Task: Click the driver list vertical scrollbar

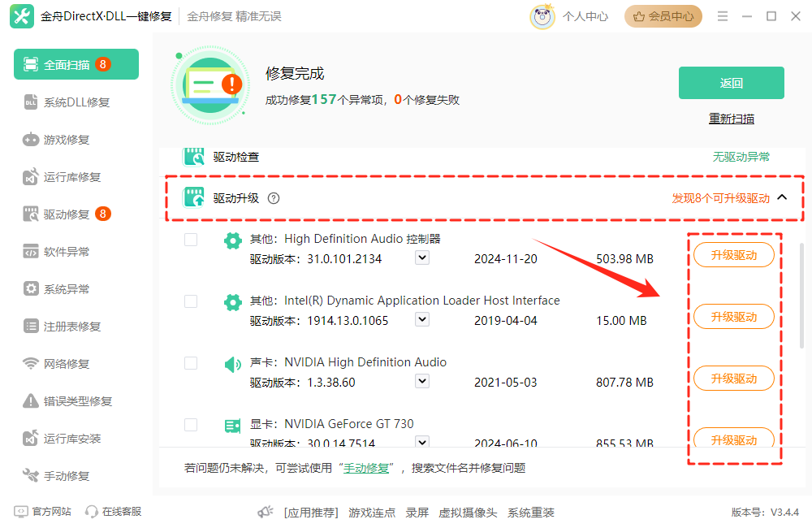Action: (x=801, y=296)
